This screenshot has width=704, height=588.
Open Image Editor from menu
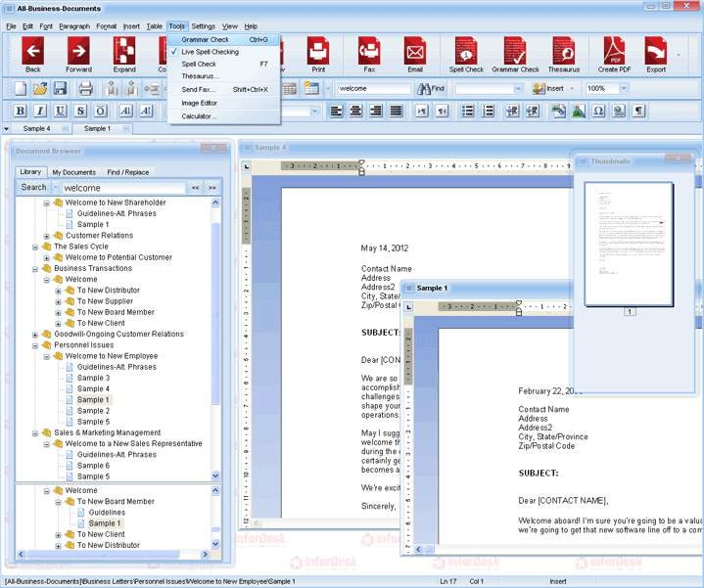pos(223,103)
